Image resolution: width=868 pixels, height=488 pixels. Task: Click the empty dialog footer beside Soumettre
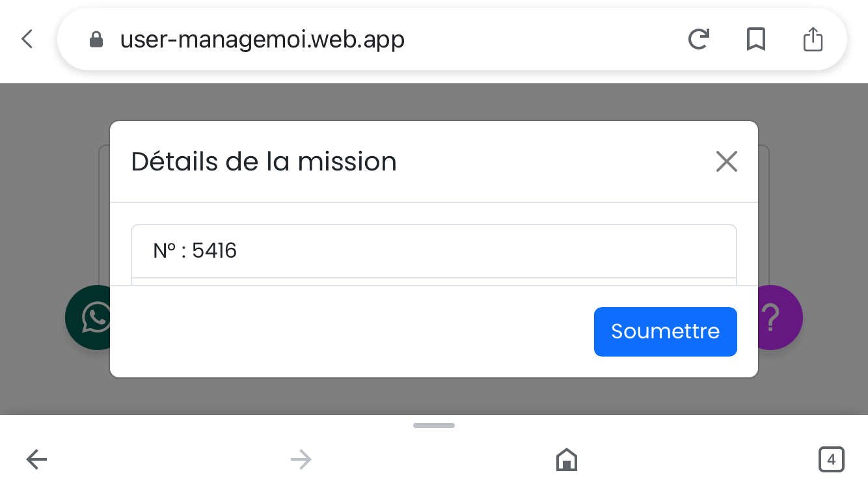coord(351,332)
